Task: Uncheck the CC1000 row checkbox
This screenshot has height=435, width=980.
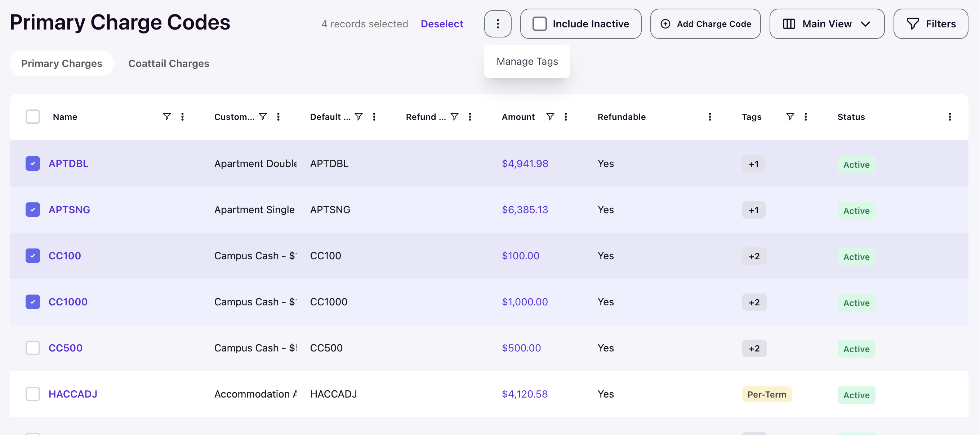Action: point(33,301)
